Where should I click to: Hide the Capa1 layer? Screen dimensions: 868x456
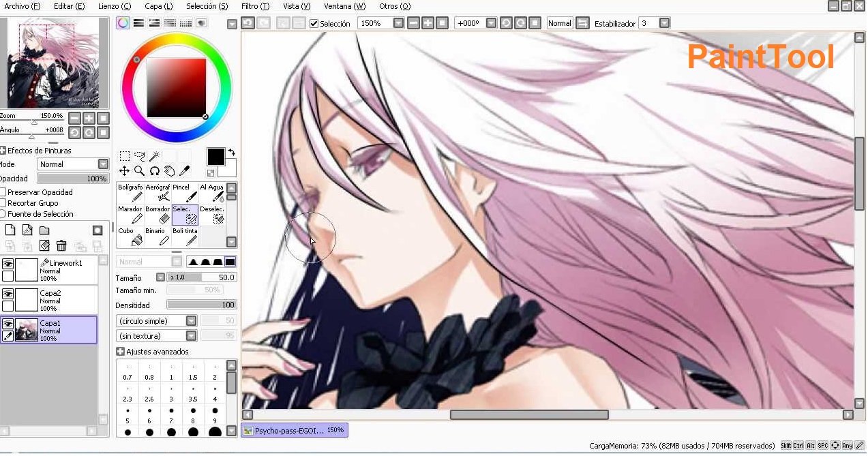point(8,324)
